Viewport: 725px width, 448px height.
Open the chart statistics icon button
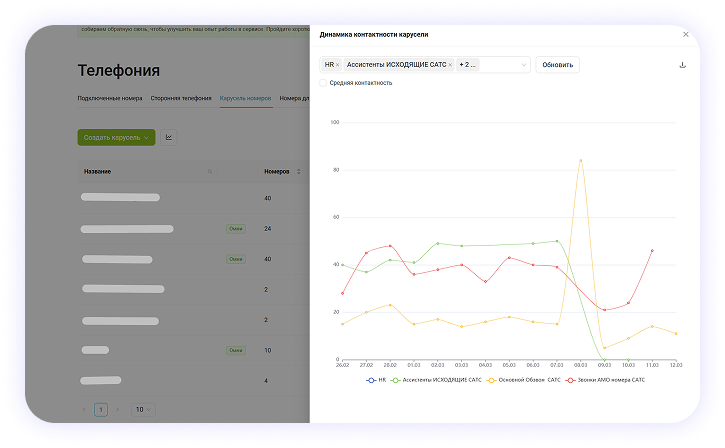click(169, 137)
